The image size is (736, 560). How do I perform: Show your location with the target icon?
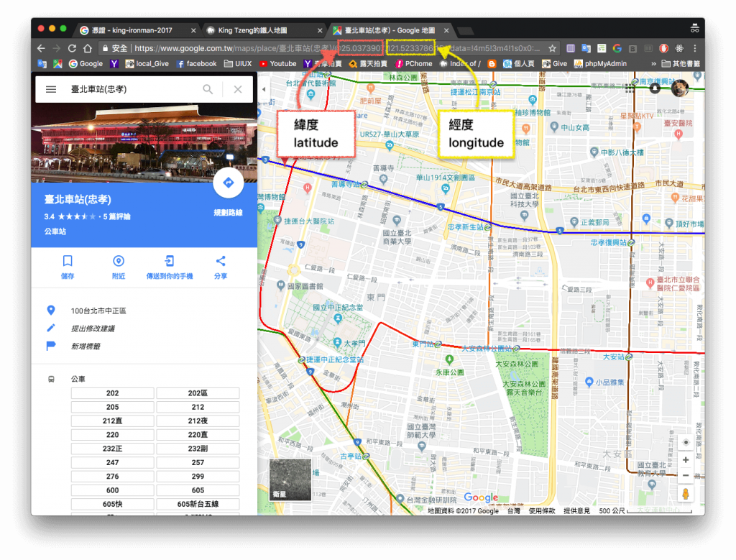pyautogui.click(x=686, y=442)
